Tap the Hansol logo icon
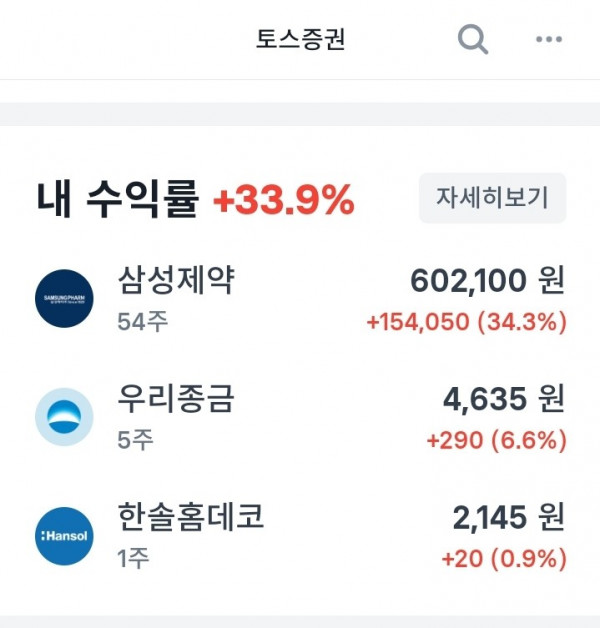600x628 pixels. tap(64, 536)
